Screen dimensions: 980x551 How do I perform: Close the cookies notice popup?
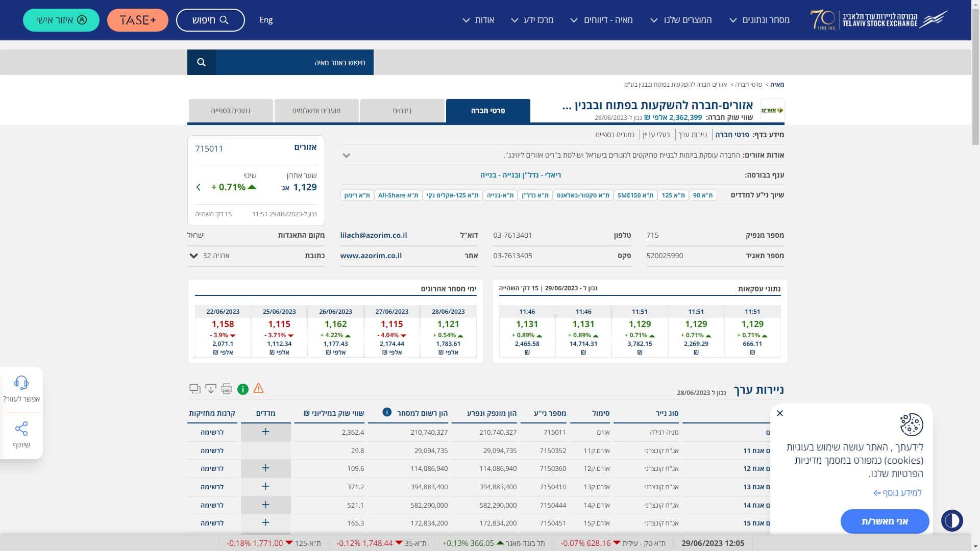pyautogui.click(x=780, y=413)
